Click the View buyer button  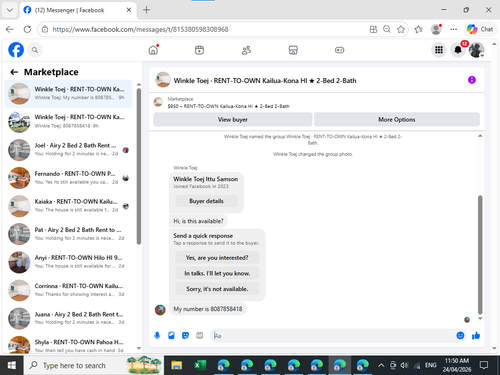(x=233, y=119)
